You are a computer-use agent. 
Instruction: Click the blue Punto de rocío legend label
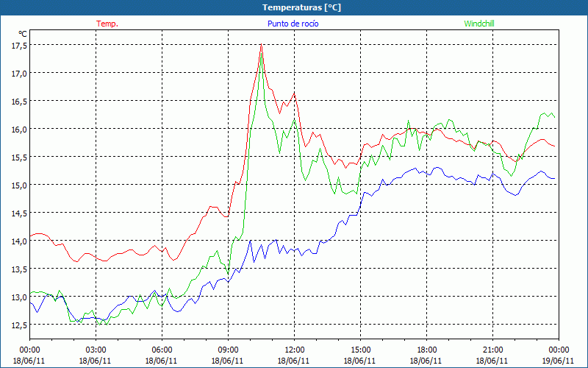[x=293, y=24]
